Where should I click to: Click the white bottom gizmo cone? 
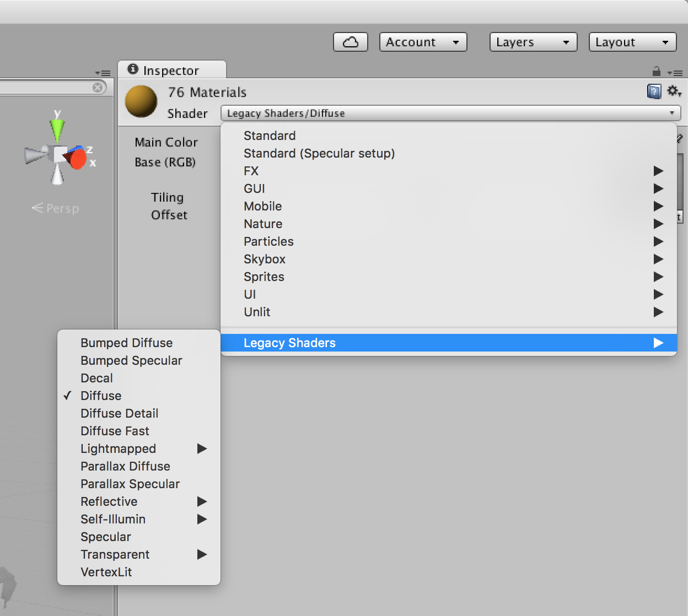58,175
